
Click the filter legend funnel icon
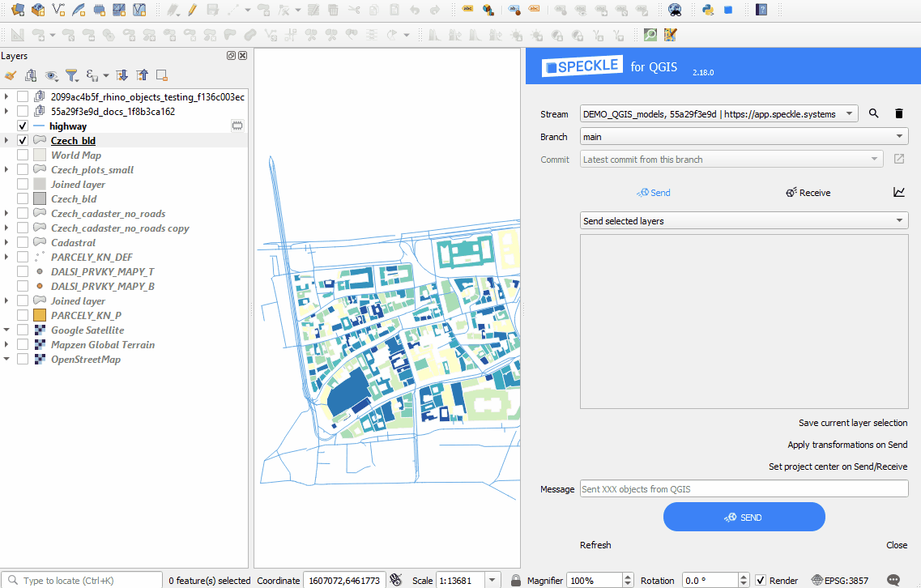tap(71, 75)
